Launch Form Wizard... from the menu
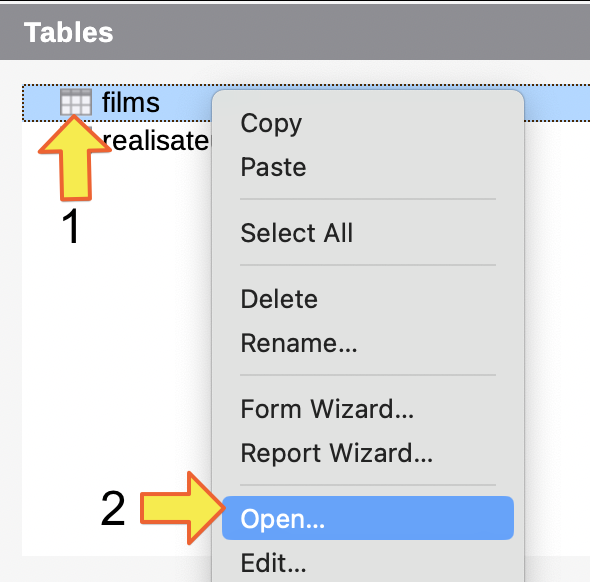590x582 pixels. point(327,409)
